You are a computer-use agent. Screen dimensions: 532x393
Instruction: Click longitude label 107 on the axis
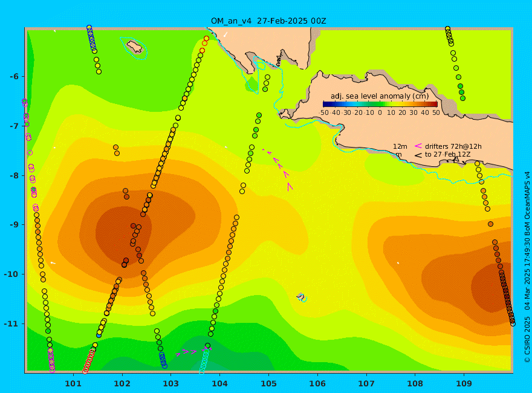pyautogui.click(x=366, y=384)
